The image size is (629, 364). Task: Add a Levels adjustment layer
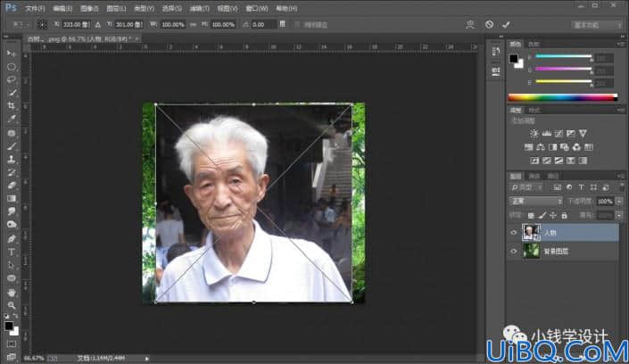[x=546, y=133]
